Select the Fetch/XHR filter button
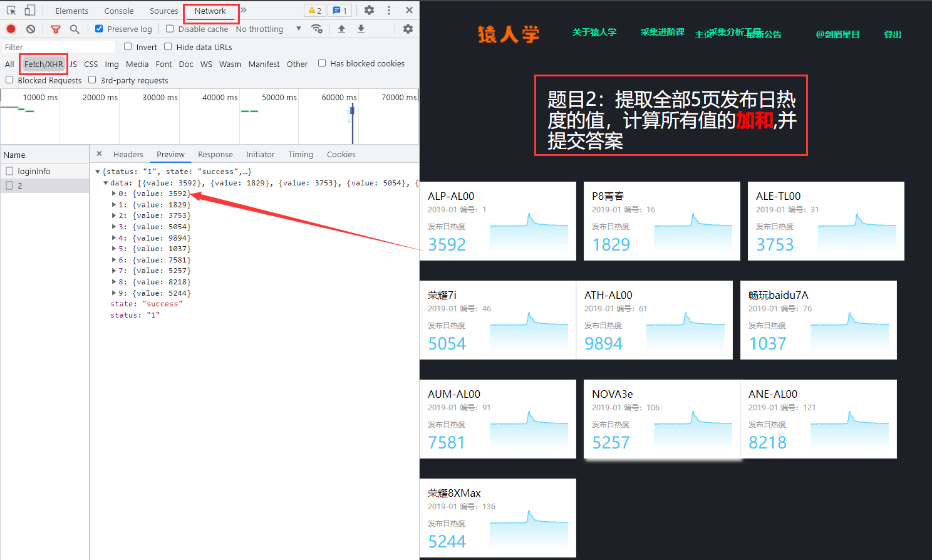The width and height of the screenshot is (932, 560). point(43,64)
